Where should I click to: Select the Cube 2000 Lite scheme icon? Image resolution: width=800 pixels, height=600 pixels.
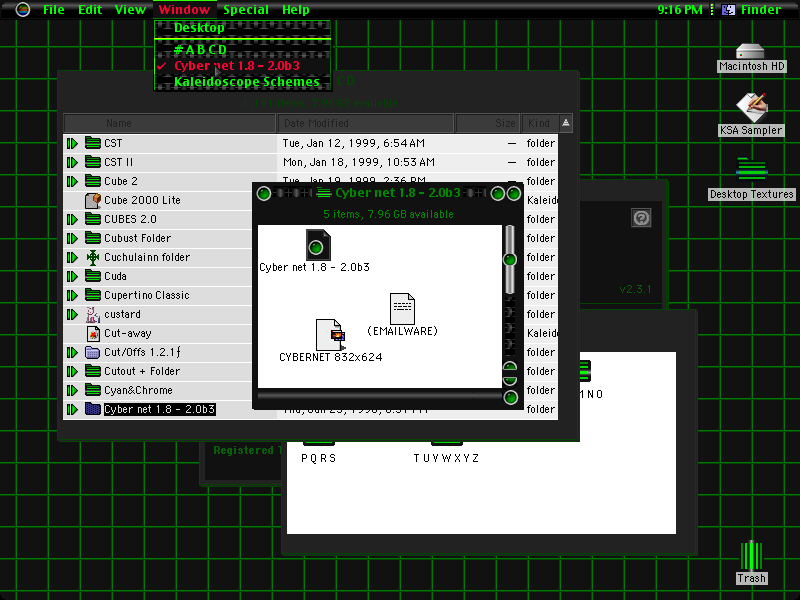click(x=92, y=200)
